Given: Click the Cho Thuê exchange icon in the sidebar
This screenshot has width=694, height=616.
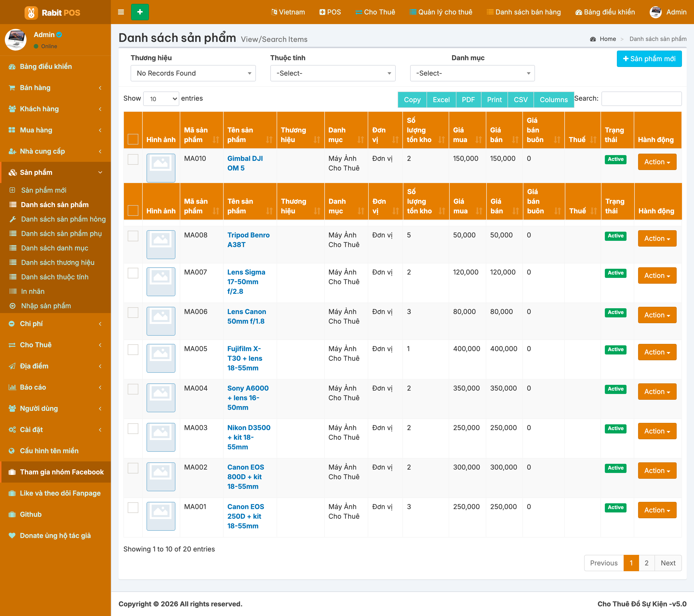Looking at the screenshot, I should click(12, 345).
